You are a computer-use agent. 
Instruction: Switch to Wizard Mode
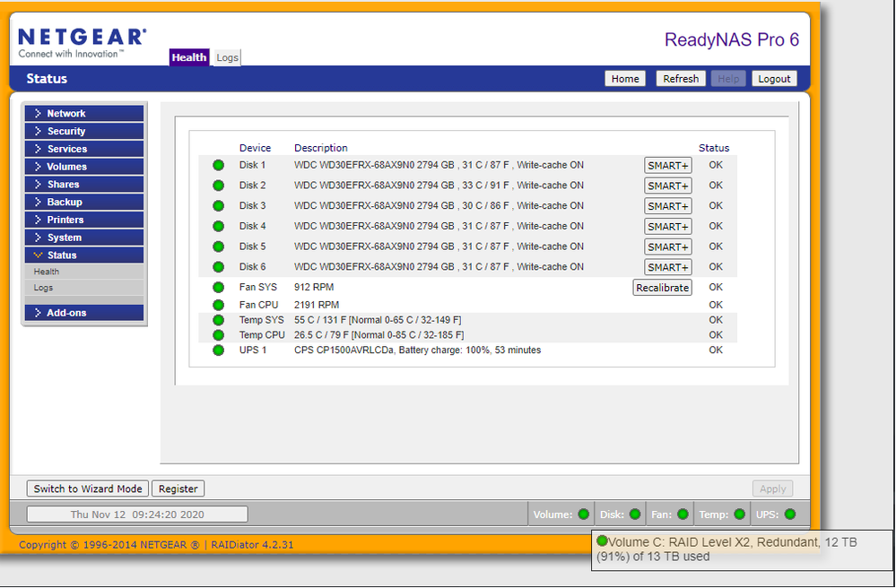point(88,489)
